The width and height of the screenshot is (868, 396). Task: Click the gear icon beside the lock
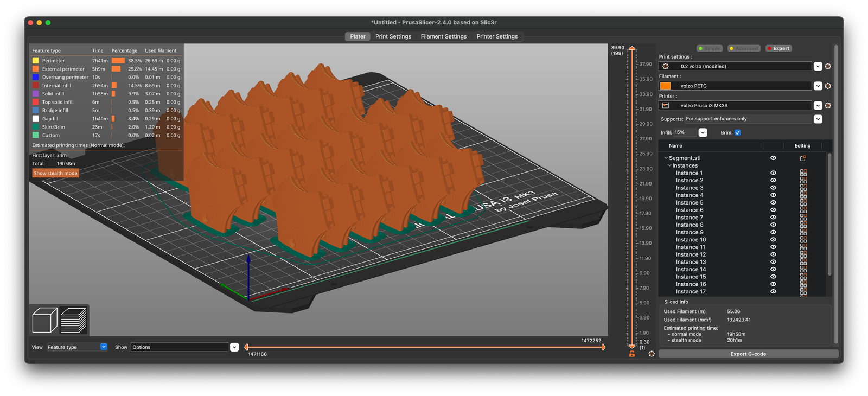652,354
